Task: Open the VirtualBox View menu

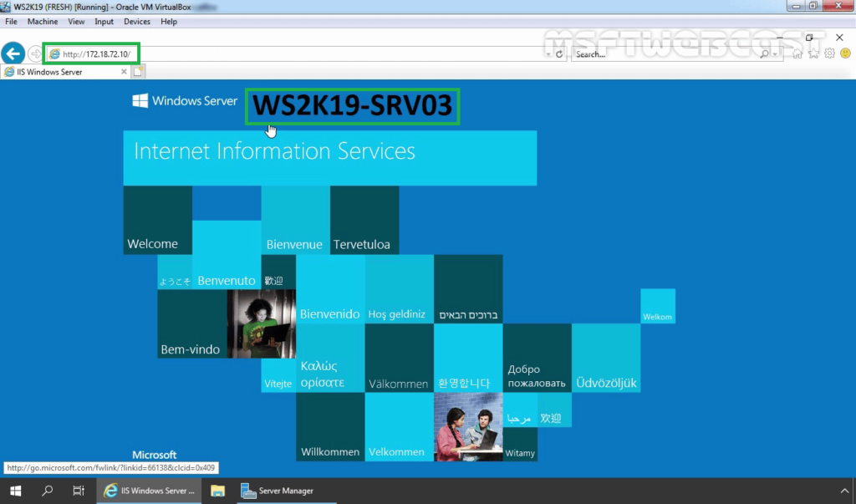Action: point(76,21)
